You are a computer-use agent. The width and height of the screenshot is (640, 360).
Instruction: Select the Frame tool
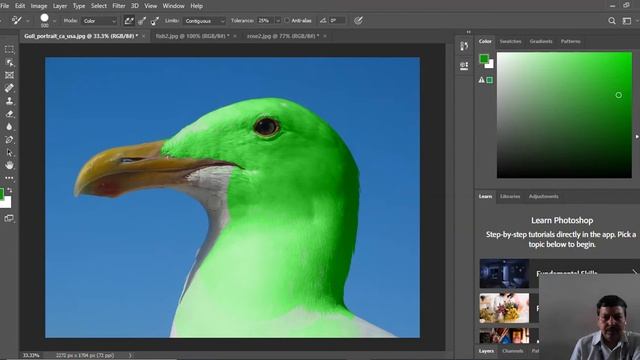pos(9,75)
